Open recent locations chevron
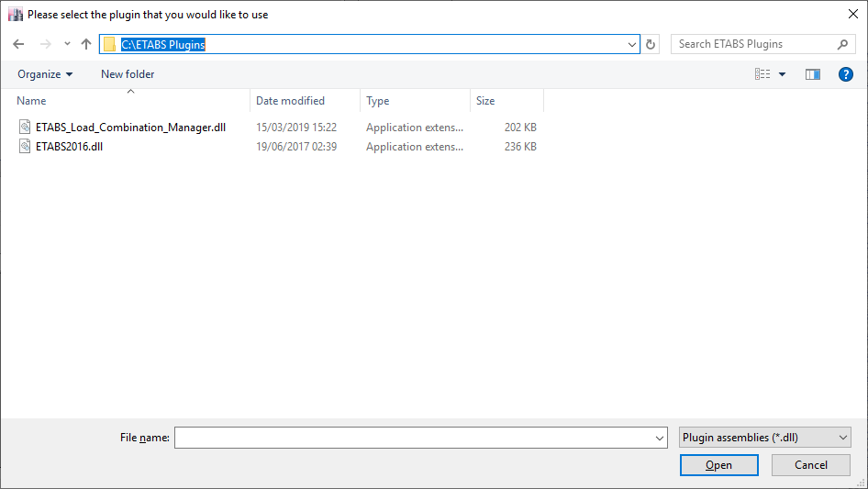The width and height of the screenshot is (868, 489). pos(67,44)
